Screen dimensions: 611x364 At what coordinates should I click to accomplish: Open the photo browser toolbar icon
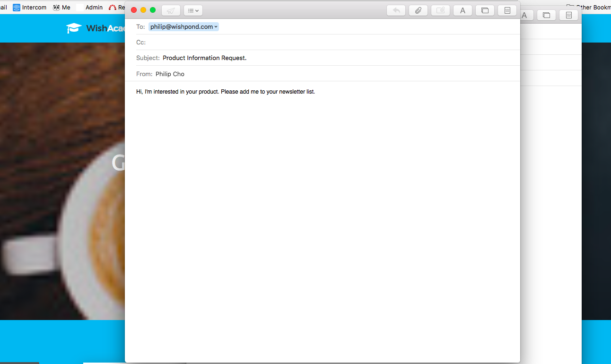(485, 10)
